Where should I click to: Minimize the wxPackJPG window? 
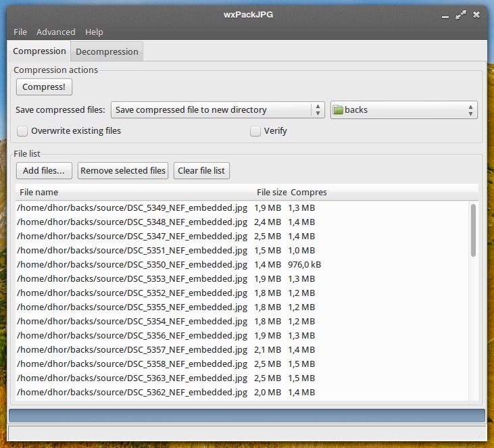pyautogui.click(x=445, y=16)
